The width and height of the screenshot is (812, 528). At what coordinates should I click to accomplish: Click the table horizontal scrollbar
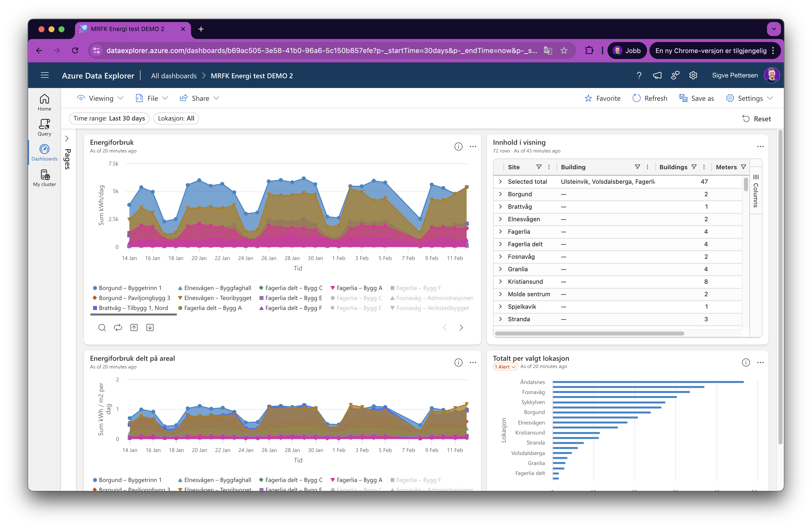(x=589, y=333)
